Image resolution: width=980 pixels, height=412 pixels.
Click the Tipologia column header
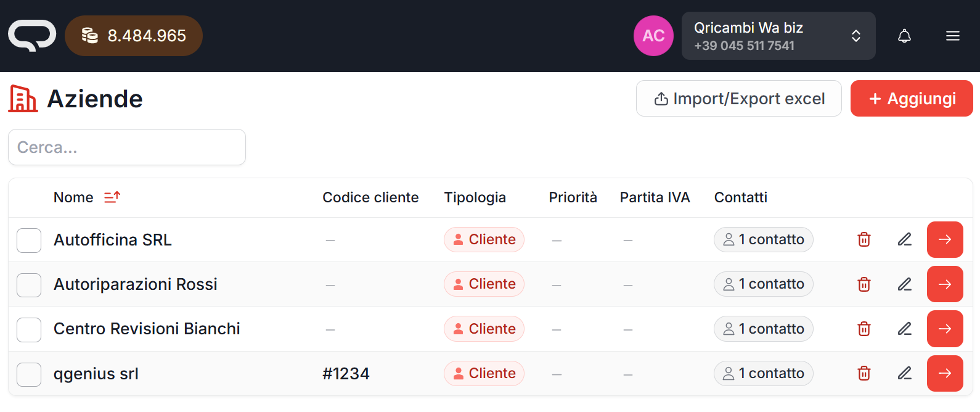click(475, 197)
